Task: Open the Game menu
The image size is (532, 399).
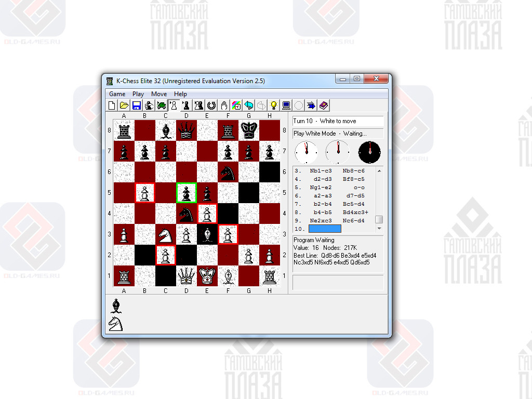Action: click(117, 94)
